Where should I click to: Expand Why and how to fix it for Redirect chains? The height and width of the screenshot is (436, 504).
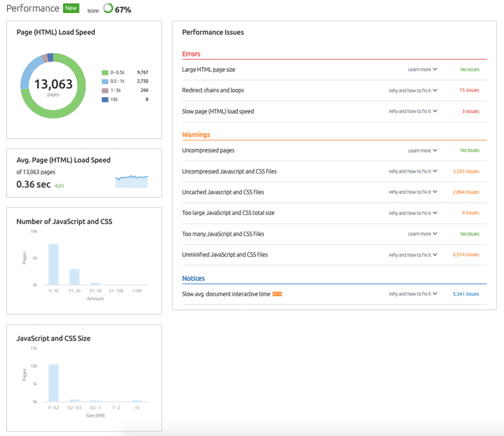pos(413,90)
